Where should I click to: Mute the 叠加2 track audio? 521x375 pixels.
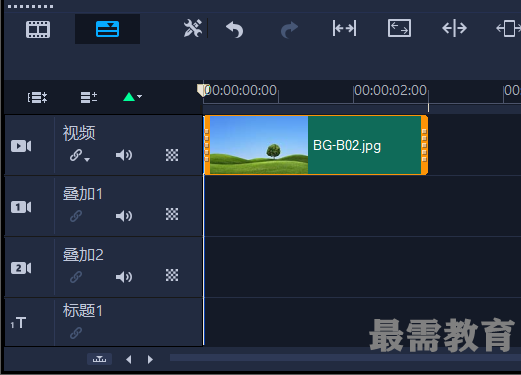click(124, 277)
